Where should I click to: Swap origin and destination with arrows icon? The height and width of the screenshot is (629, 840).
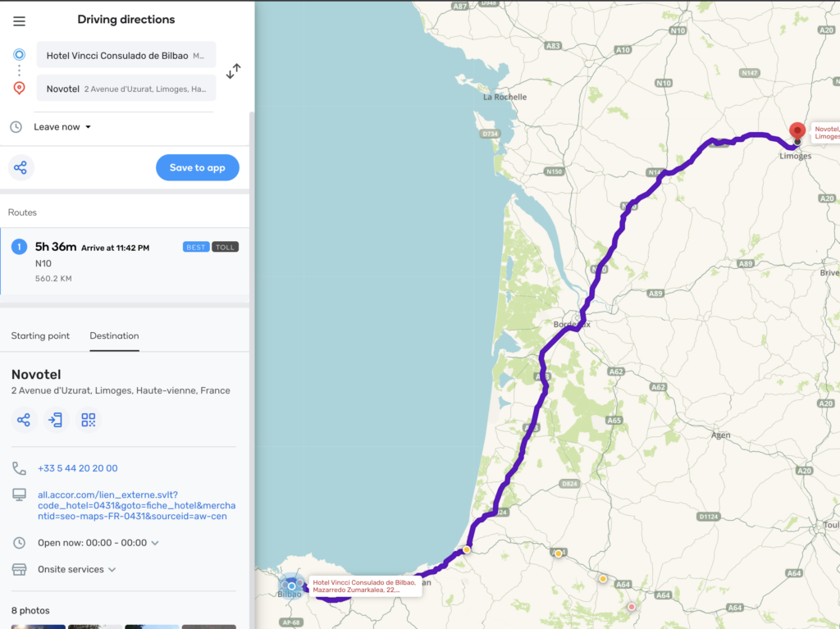click(234, 71)
